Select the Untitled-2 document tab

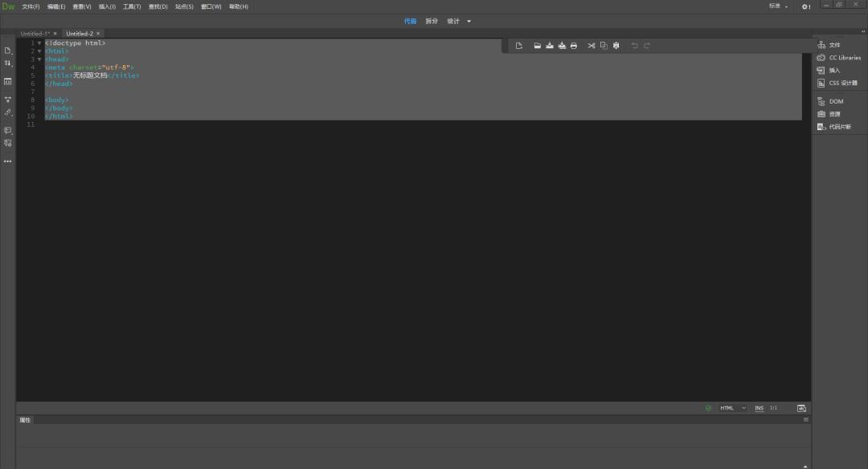click(80, 34)
